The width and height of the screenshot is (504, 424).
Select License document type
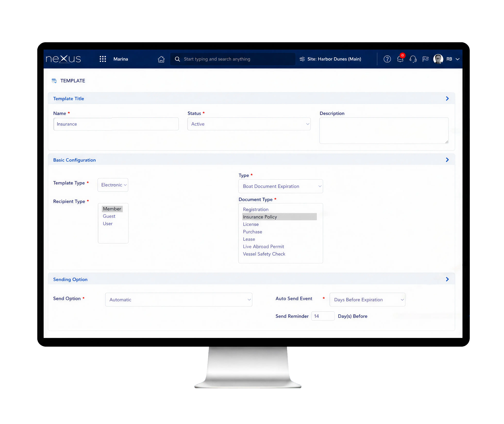[x=251, y=224]
